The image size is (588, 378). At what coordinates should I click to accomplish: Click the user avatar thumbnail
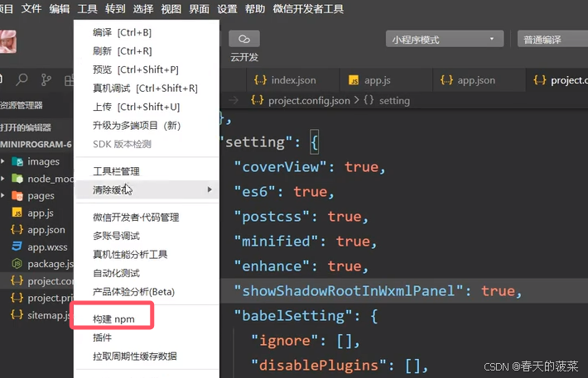(7, 41)
